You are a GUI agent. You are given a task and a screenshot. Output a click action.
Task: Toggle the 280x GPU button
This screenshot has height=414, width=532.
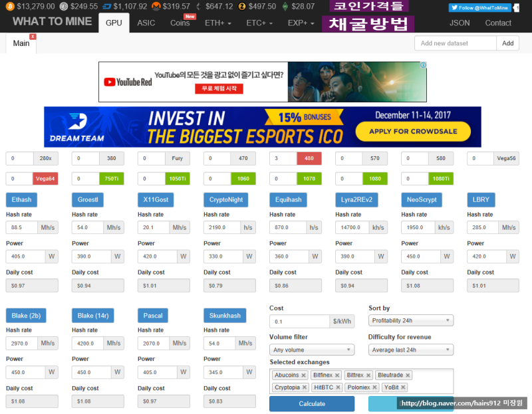tap(45, 158)
